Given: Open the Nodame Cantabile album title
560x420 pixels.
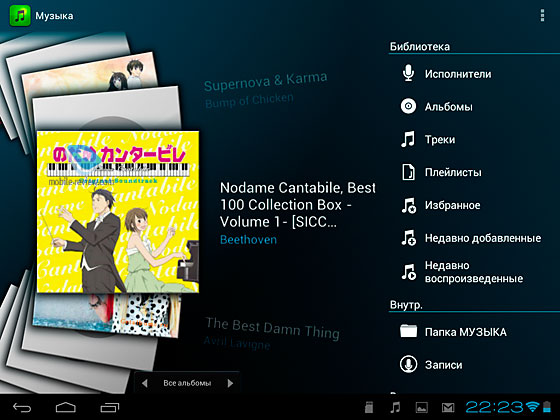Looking at the screenshot, I should pos(298,205).
